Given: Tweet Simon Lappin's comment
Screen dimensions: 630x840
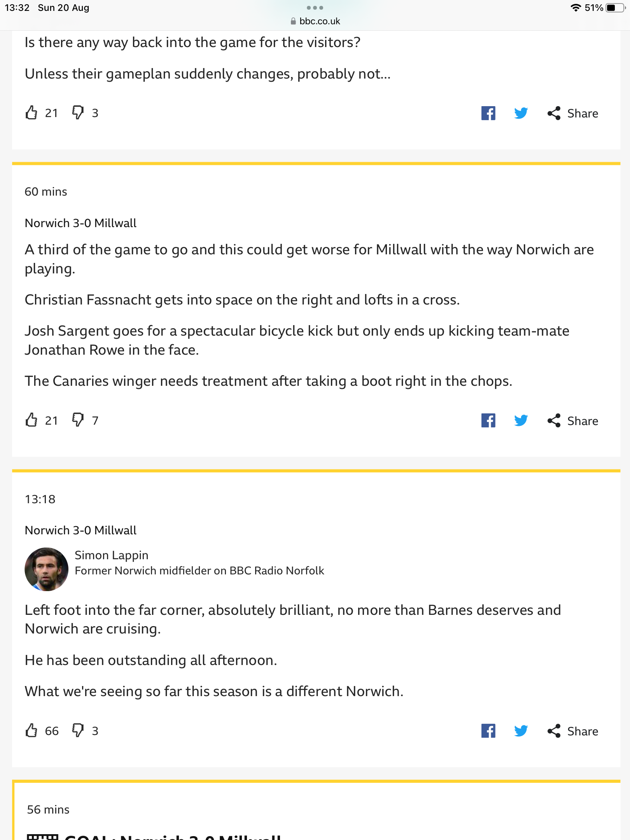Looking at the screenshot, I should pyautogui.click(x=521, y=731).
